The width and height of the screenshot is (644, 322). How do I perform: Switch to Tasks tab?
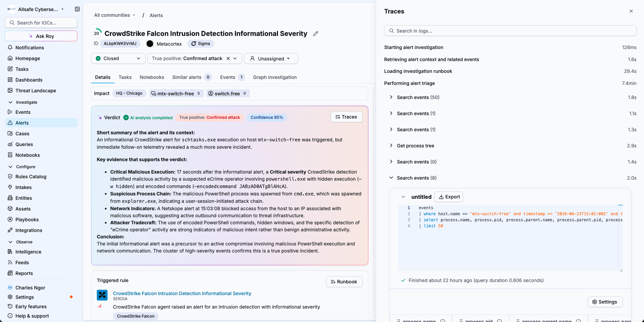tap(125, 77)
